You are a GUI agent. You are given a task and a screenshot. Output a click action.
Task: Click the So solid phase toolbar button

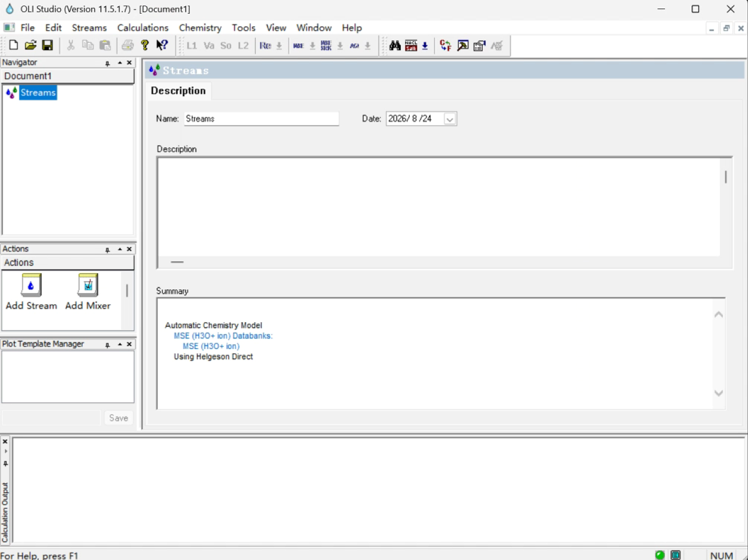pyautogui.click(x=226, y=46)
